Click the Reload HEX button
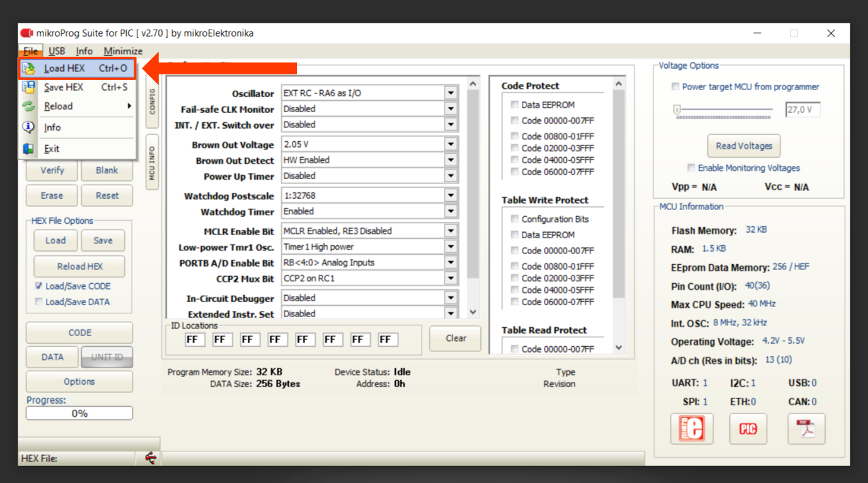Screen dimensions: 868x483 [79, 266]
